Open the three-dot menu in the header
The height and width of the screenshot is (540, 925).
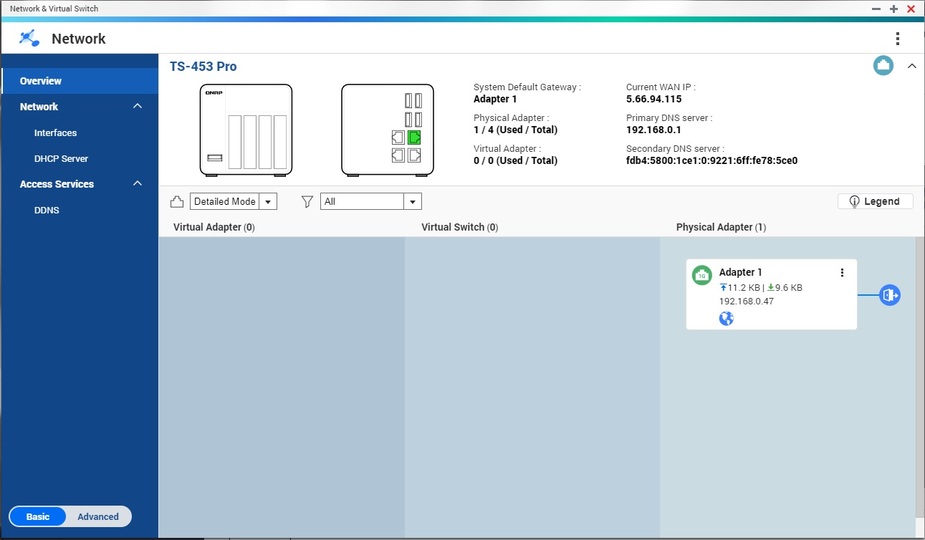[897, 39]
